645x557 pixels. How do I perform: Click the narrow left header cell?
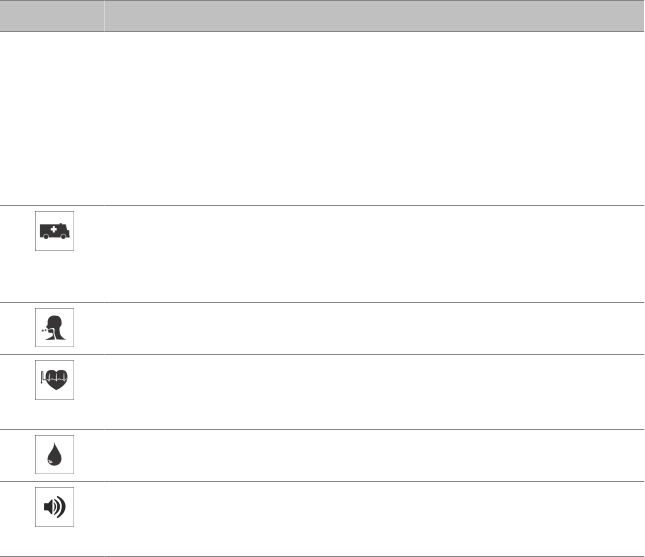coord(52,16)
